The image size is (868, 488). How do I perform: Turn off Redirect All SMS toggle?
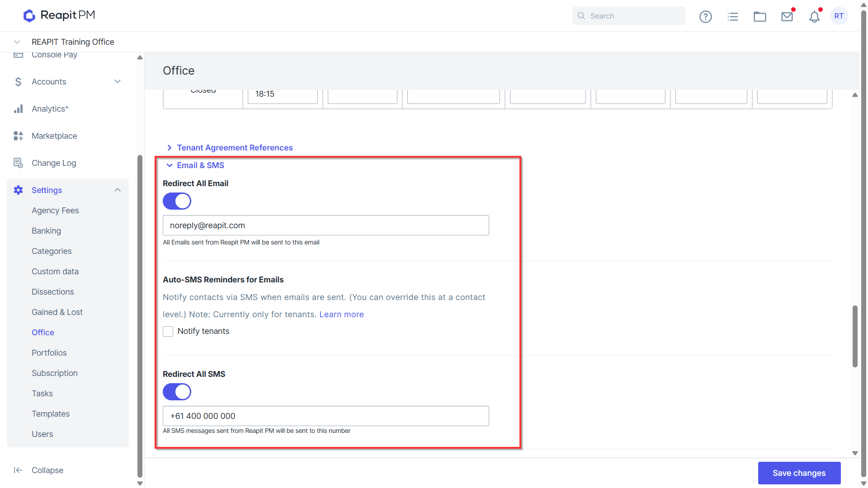coord(177,392)
